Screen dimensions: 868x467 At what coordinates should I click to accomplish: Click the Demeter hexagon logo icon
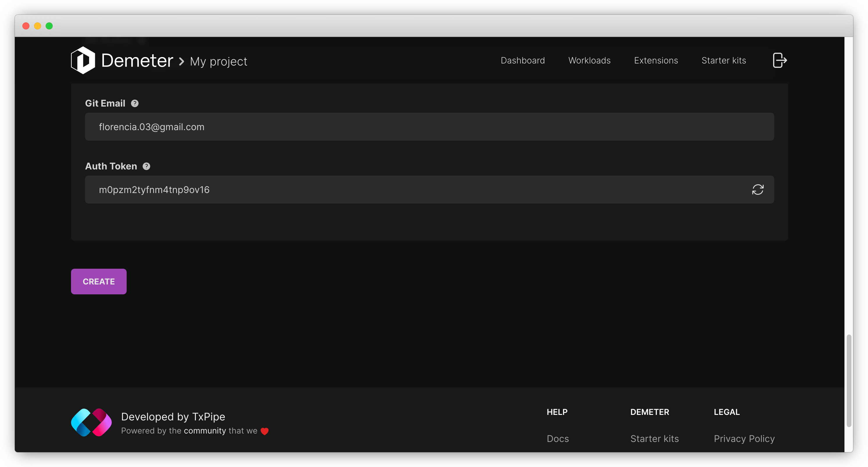83,60
